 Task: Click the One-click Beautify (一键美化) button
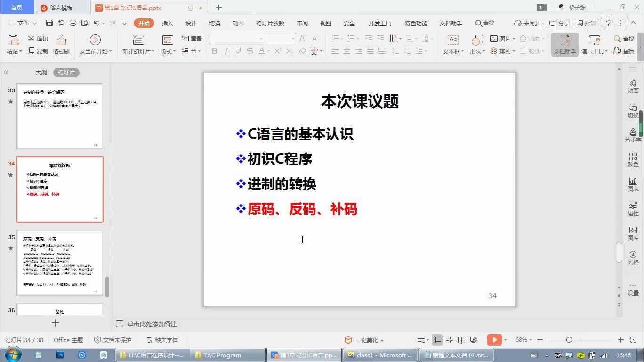366,340
